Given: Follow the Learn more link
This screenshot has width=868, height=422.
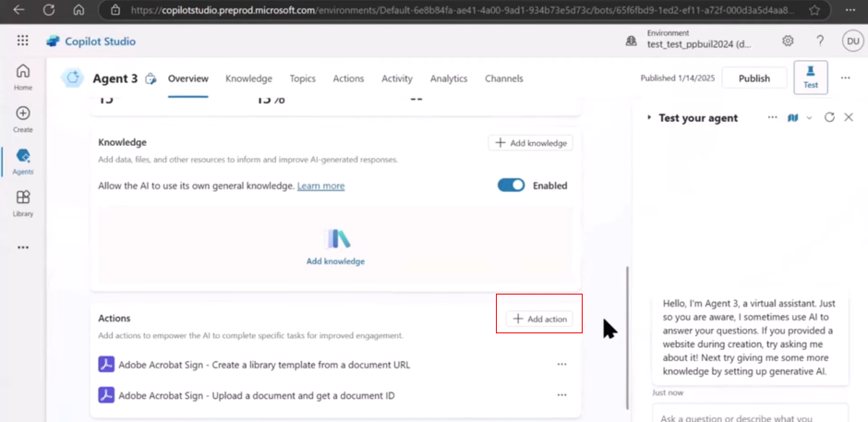Looking at the screenshot, I should pyautogui.click(x=320, y=186).
